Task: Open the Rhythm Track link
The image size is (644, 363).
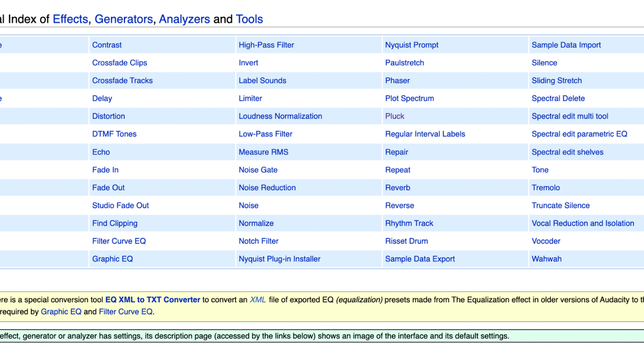Action: tap(409, 223)
